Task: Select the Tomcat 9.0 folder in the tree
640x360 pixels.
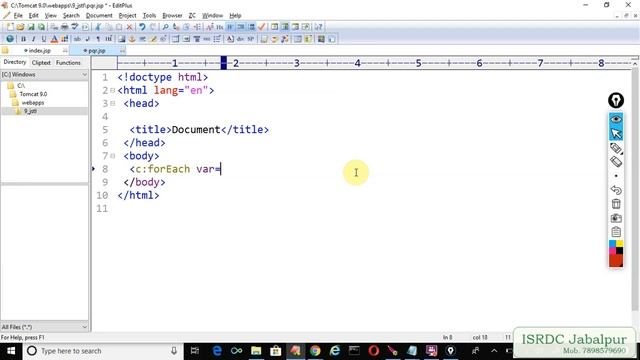Action: click(33, 94)
